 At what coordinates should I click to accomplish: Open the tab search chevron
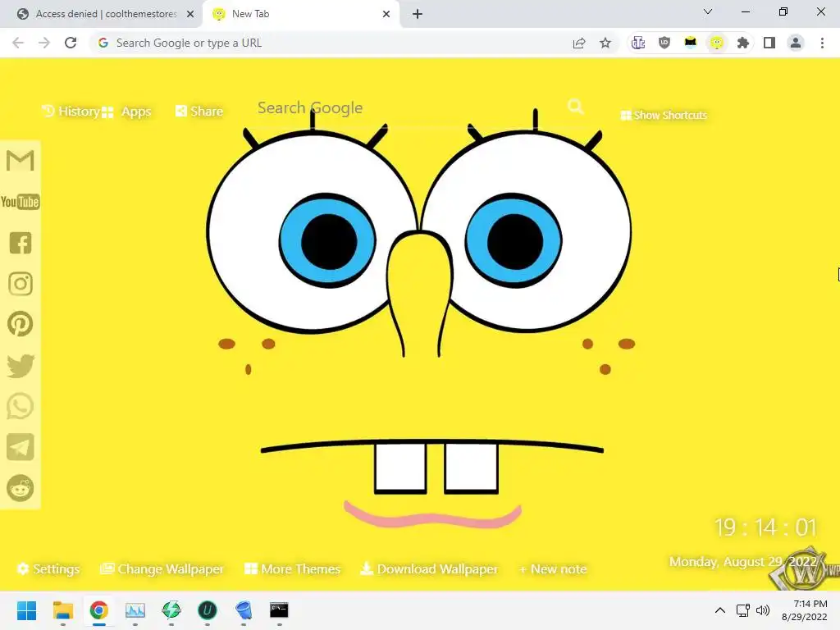click(708, 11)
